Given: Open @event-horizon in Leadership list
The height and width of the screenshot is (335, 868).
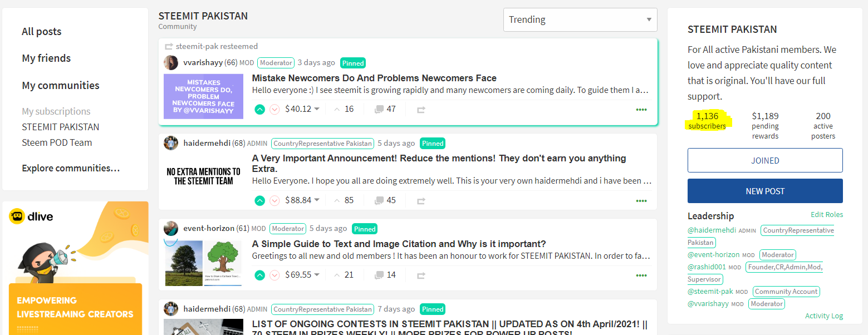Looking at the screenshot, I should [x=713, y=255].
